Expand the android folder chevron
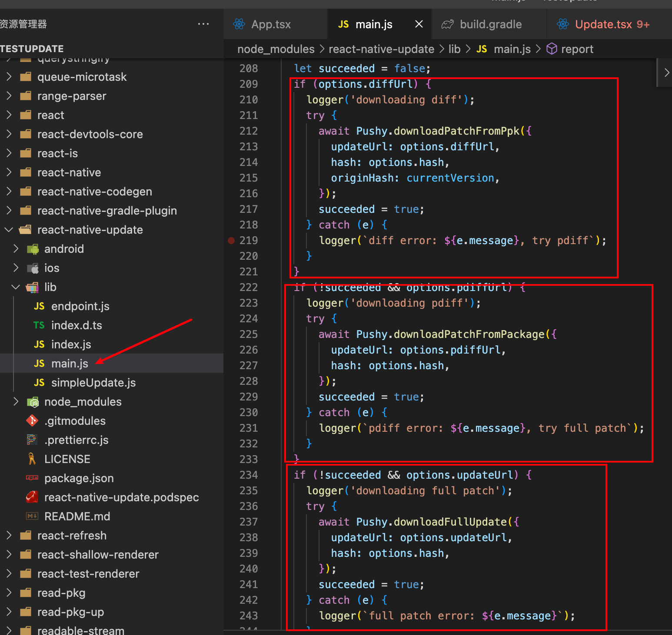Viewport: 672px width, 635px height. (x=16, y=249)
